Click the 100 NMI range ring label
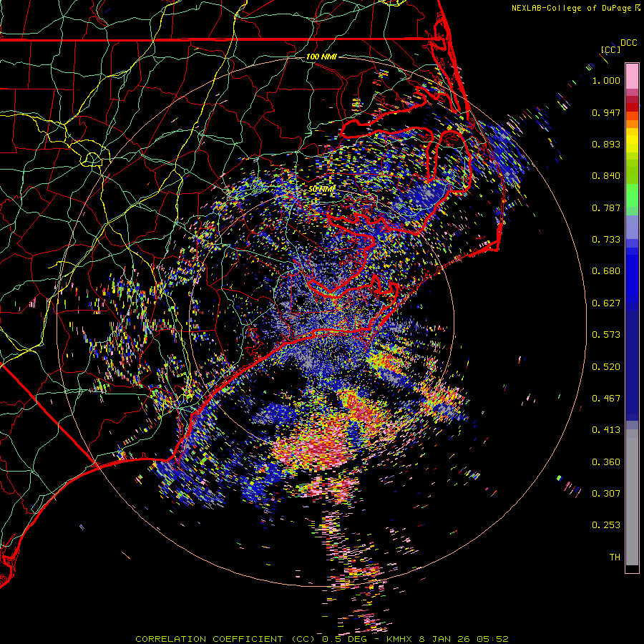644x644 pixels. (x=321, y=57)
